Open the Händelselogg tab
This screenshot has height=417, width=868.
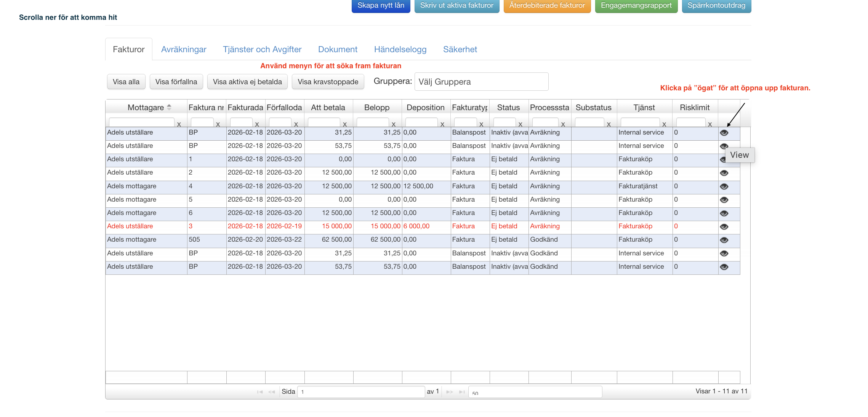400,50
